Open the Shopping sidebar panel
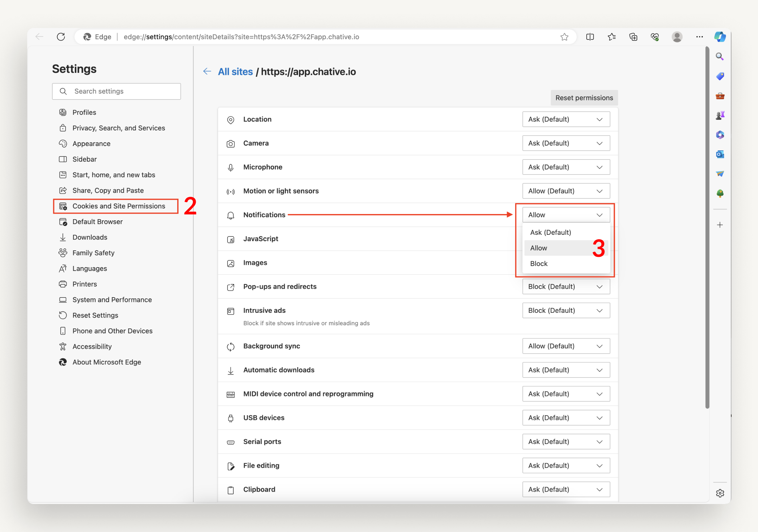The width and height of the screenshot is (758, 532). point(720,76)
